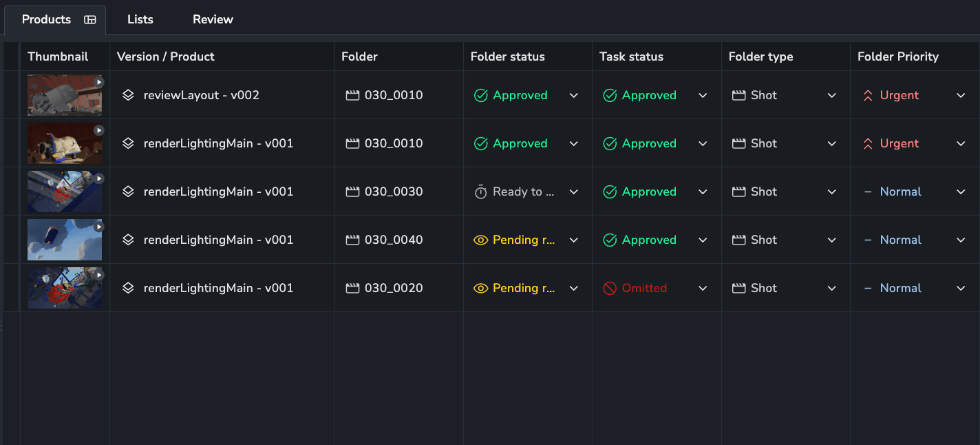Click layers icon in the 030_0030 row
980x445 pixels.
tap(128, 192)
